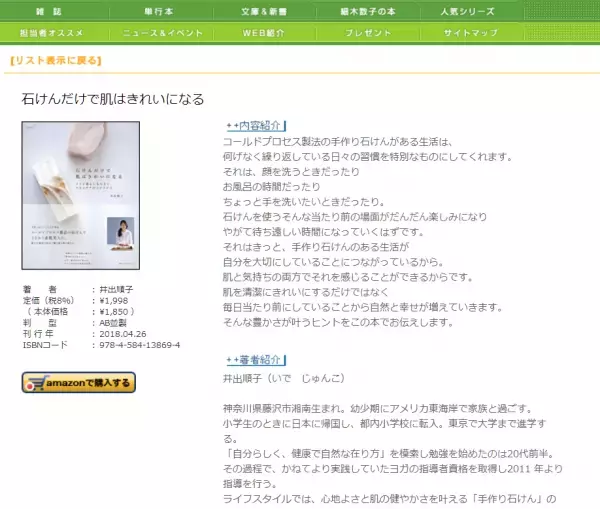Click the book title 石けんだけで肌はきれいになる

(x=113, y=99)
